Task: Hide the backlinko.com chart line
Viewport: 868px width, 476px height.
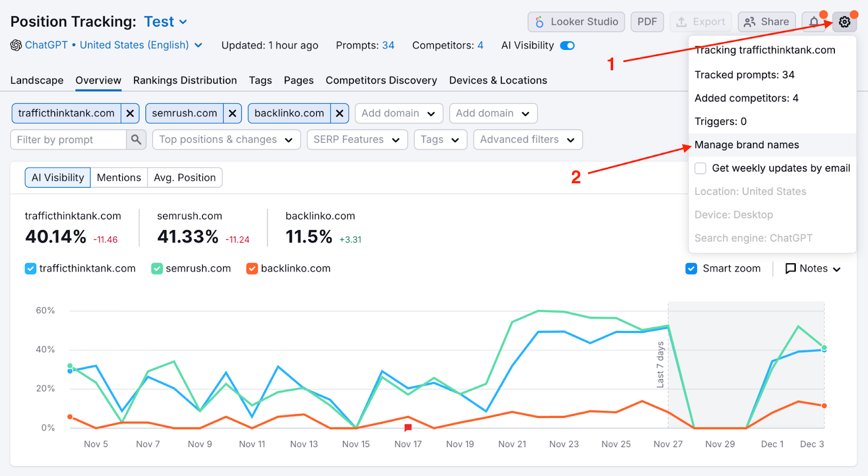Action: (252, 269)
